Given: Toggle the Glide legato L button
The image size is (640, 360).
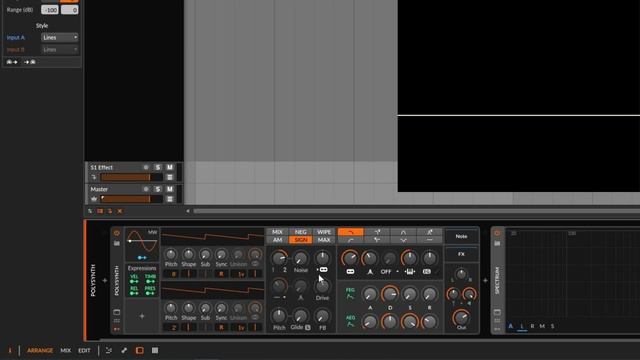Looking at the screenshot, I should coord(307,327).
